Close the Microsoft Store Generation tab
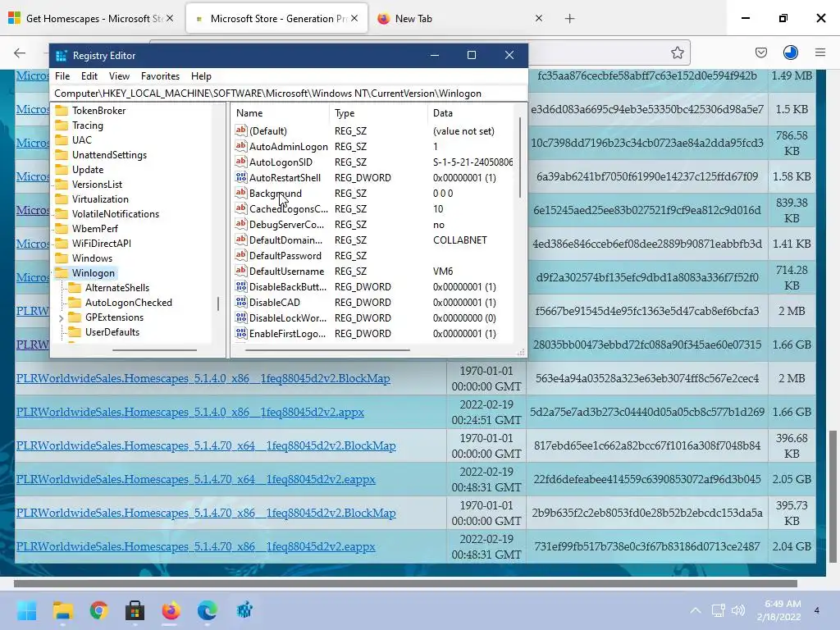Image resolution: width=840 pixels, height=630 pixels. click(354, 18)
